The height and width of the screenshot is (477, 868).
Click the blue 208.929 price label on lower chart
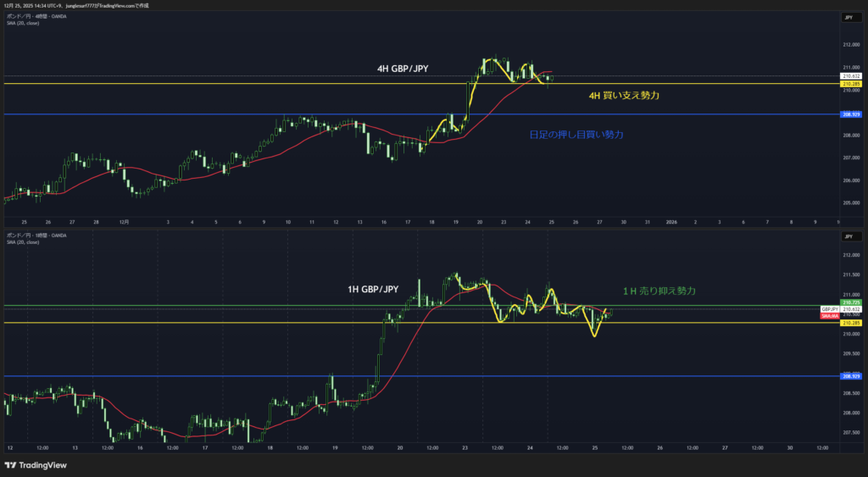(850, 376)
